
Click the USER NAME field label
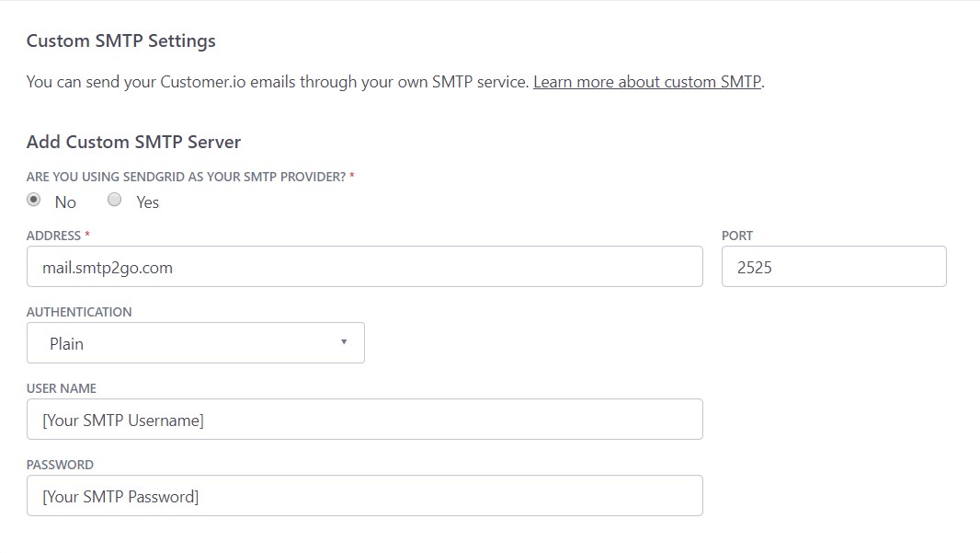(62, 388)
